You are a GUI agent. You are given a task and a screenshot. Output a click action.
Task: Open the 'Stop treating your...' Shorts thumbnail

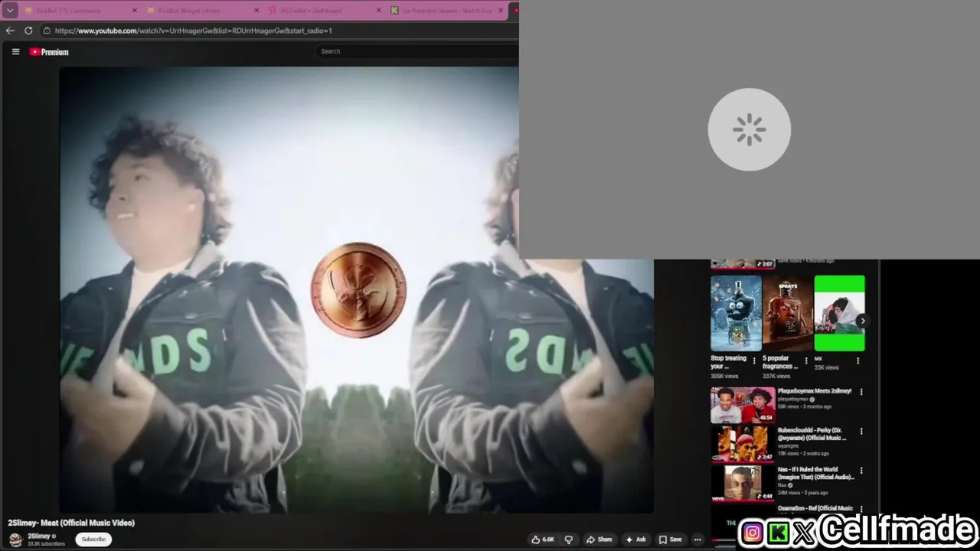click(x=736, y=313)
